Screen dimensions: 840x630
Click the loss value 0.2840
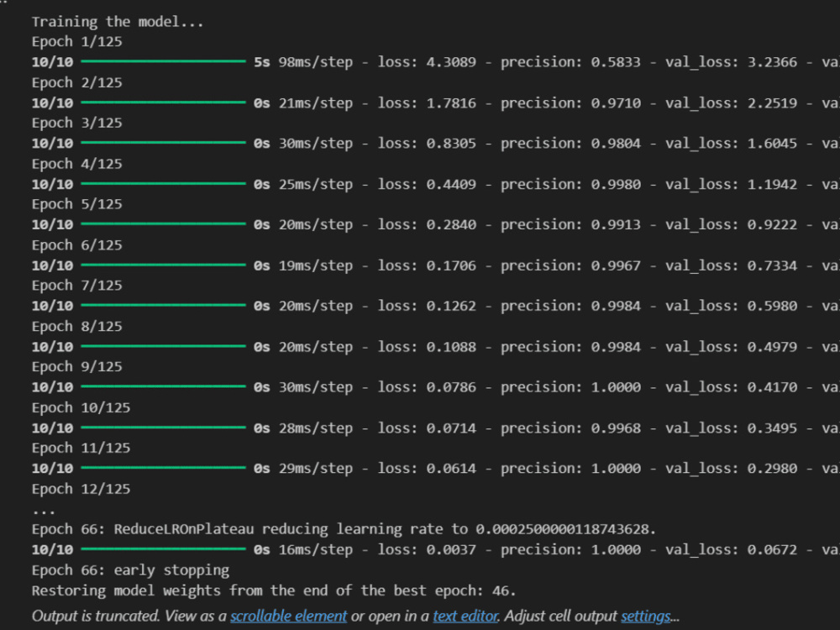click(451, 224)
